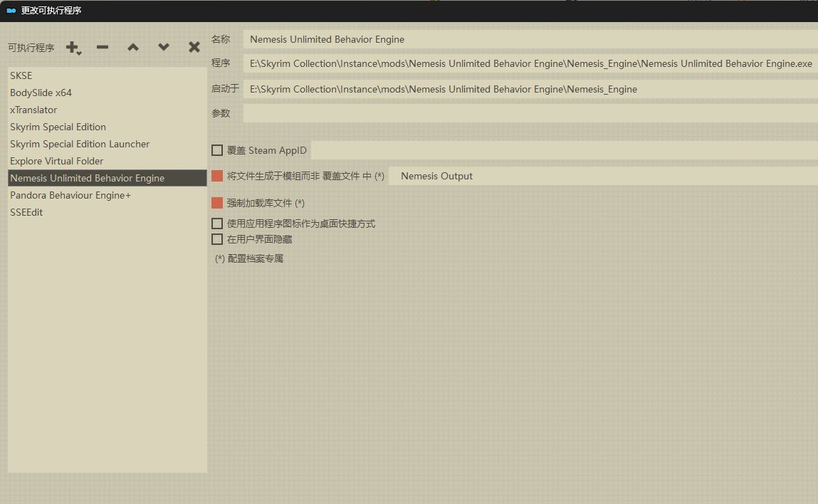818x504 pixels.
Task: Move executable up with the up arrow
Action: point(133,47)
